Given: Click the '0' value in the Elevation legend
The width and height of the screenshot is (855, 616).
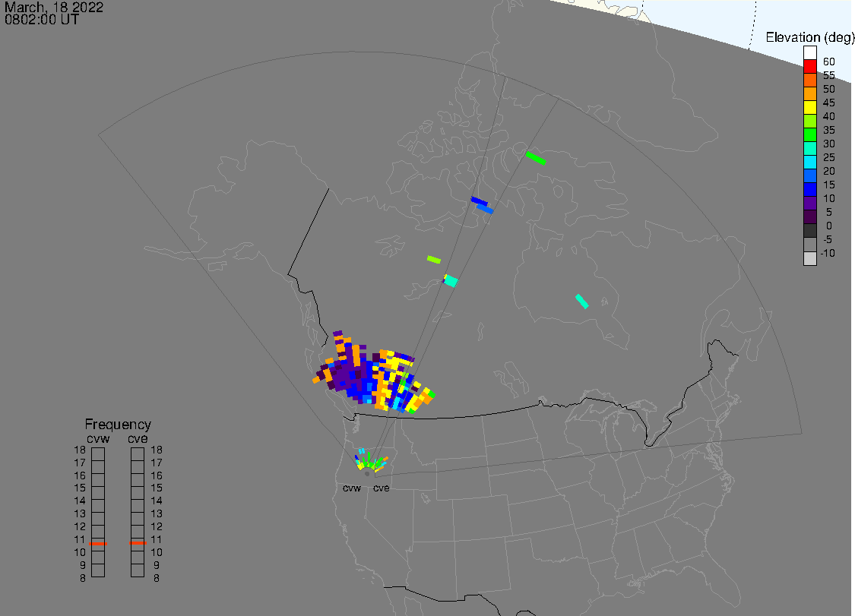Looking at the screenshot, I should click(829, 226).
